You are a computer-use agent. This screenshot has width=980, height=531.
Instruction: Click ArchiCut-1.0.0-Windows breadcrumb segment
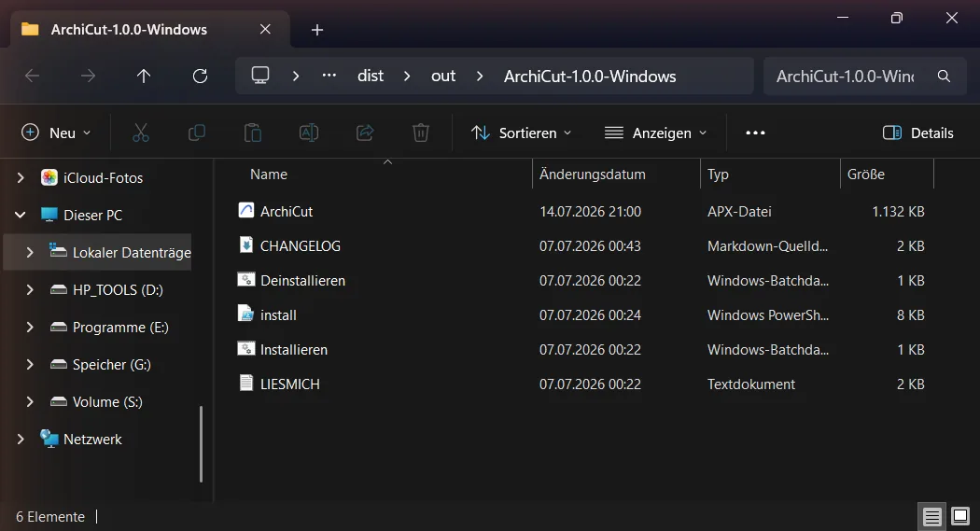click(x=590, y=77)
